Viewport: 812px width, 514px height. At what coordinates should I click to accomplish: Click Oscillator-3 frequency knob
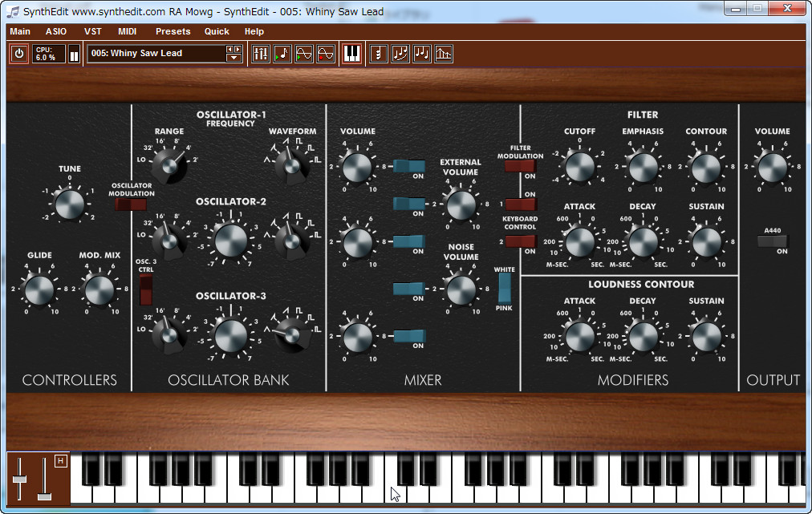click(x=230, y=335)
